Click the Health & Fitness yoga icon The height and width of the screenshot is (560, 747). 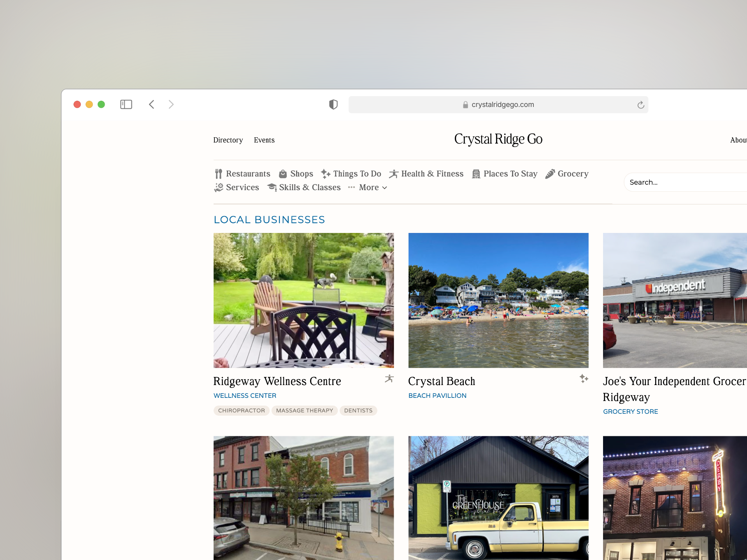coord(394,174)
